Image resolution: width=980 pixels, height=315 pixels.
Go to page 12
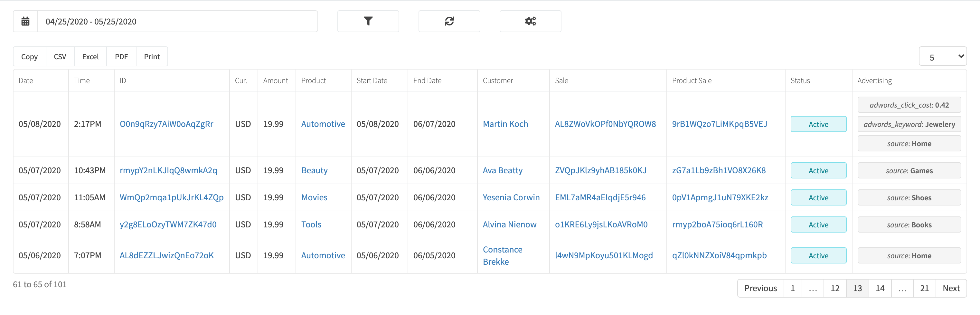(x=835, y=288)
